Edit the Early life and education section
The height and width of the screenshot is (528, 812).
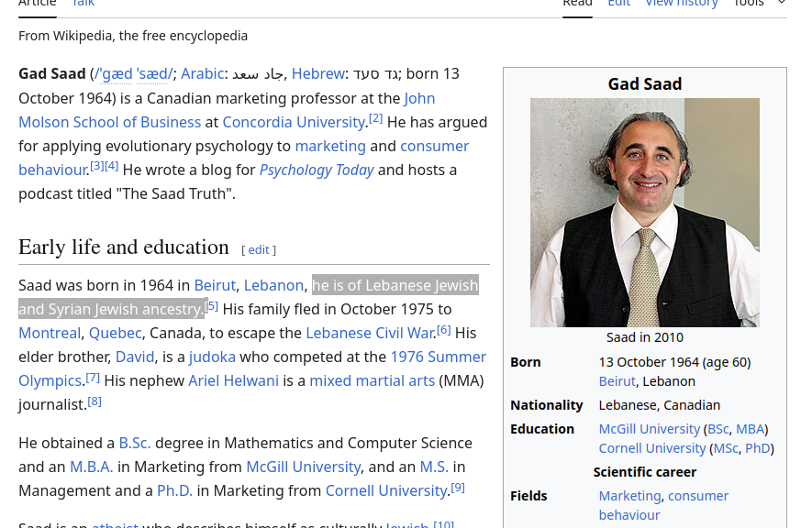[x=259, y=249]
